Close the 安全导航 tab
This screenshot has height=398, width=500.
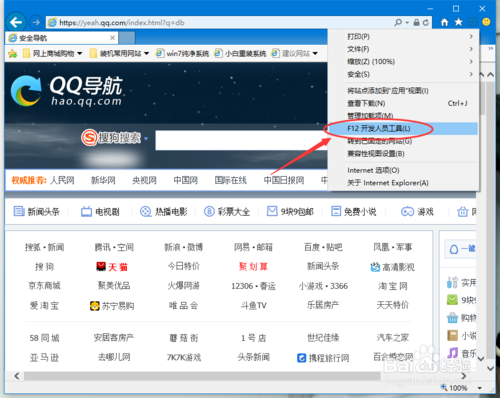pyautogui.click(x=113, y=38)
